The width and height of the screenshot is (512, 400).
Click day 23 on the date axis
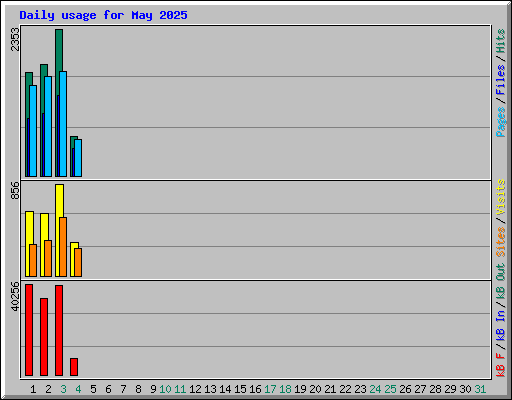pos(360,389)
